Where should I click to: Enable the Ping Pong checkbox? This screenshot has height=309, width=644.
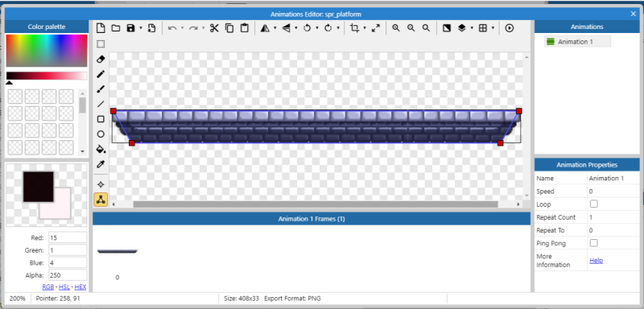(x=594, y=243)
